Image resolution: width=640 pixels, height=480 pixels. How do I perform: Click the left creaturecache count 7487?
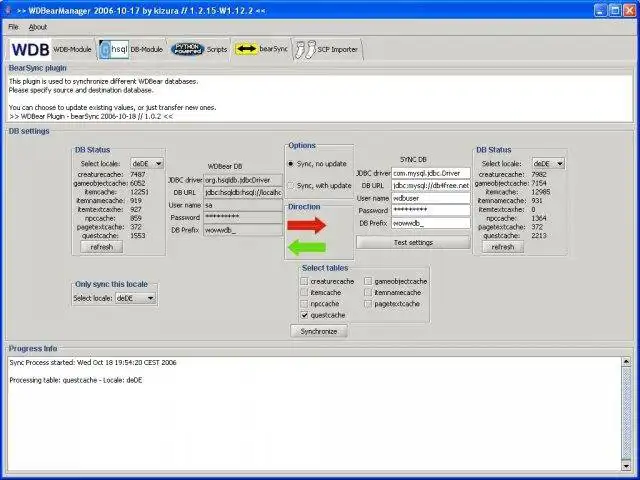pyautogui.click(x=138, y=174)
